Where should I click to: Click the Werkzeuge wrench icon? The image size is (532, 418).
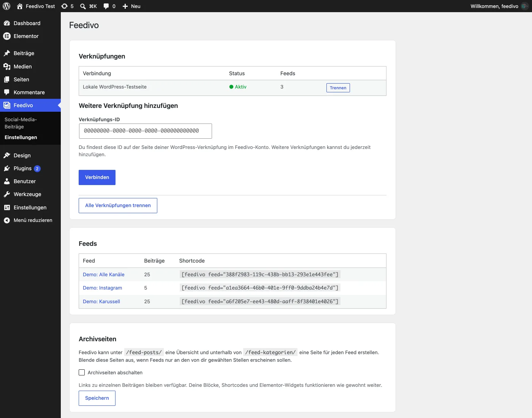click(7, 194)
